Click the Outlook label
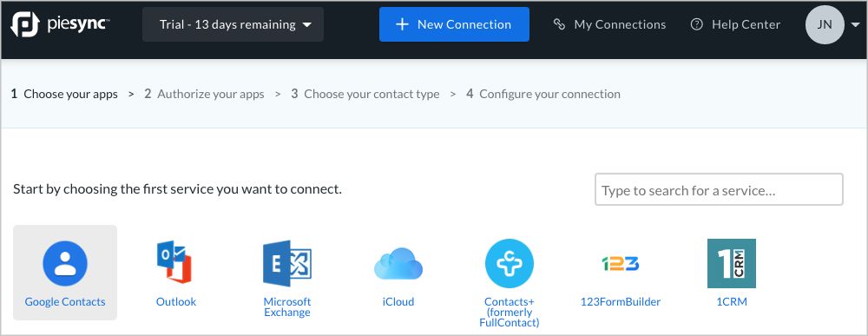 [176, 301]
